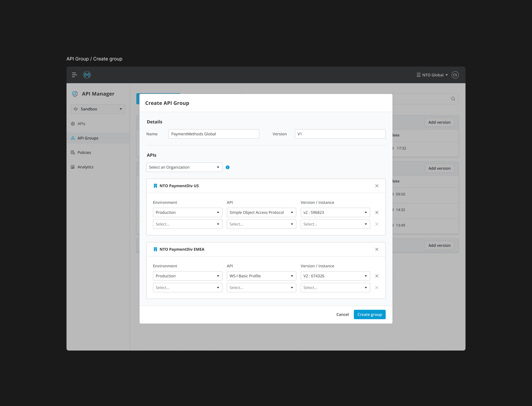This screenshot has width=532, height=406.
Task: Open the v2 : 596823 version dropdown
Action: (x=335, y=212)
